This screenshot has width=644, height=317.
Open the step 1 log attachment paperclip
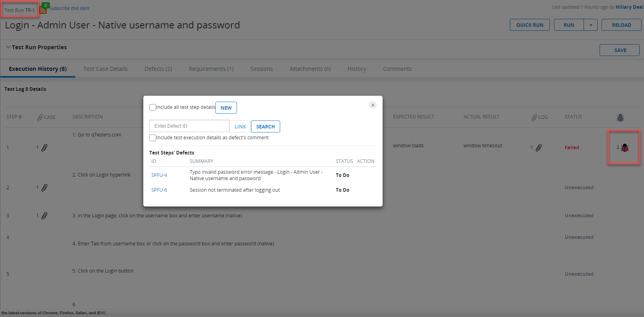click(x=539, y=148)
